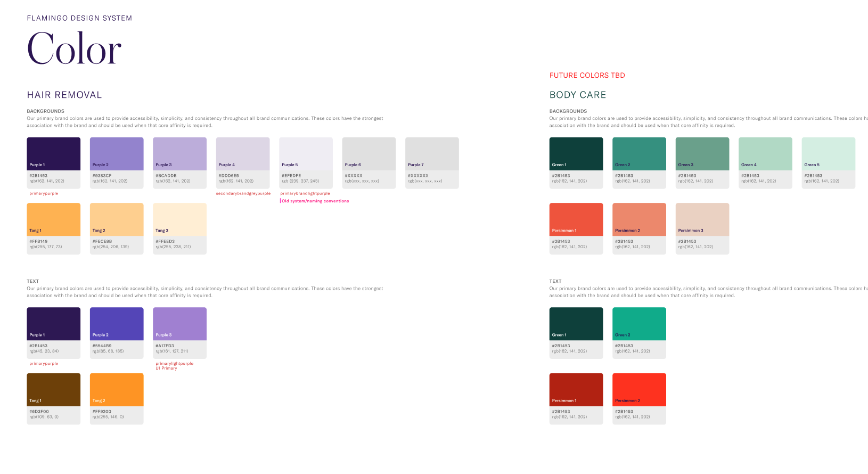Image resolution: width=868 pixels, height=474 pixels.
Task: Click the BACKGROUNDS label under Body Care
Action: [x=568, y=111]
